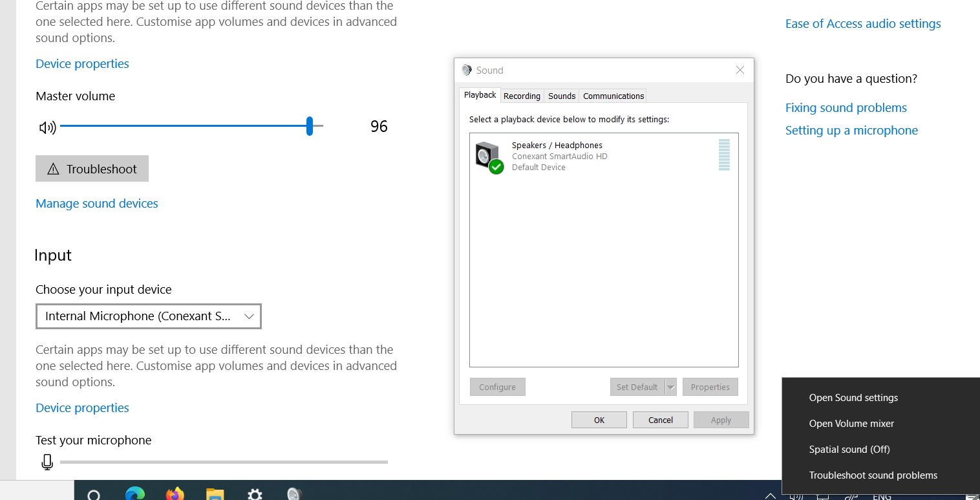Expand hidden icons in the system tray
980x500 pixels.
(770, 495)
